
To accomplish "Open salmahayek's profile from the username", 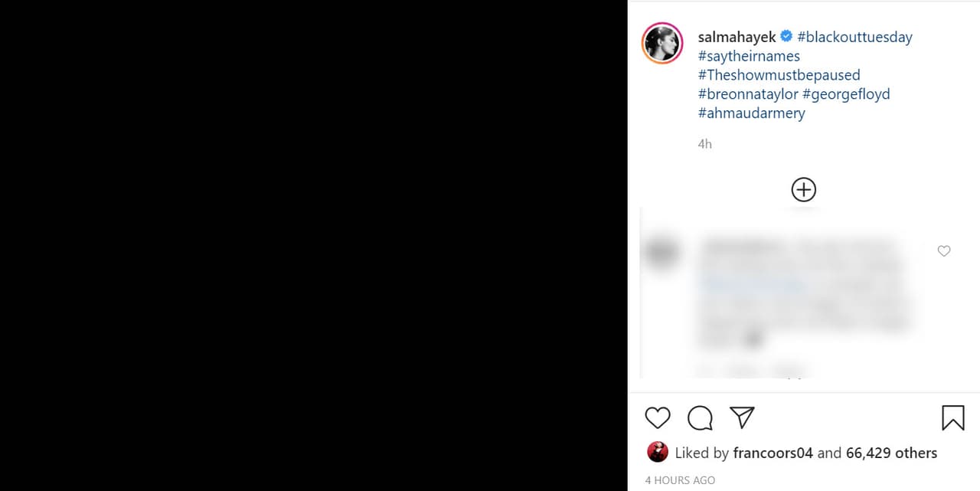I will (x=737, y=36).
